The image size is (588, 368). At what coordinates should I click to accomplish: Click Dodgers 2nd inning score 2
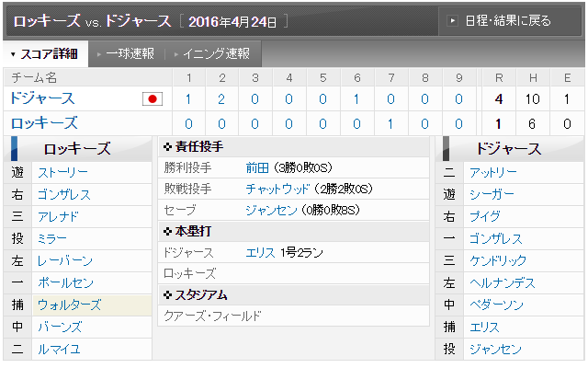(221, 99)
